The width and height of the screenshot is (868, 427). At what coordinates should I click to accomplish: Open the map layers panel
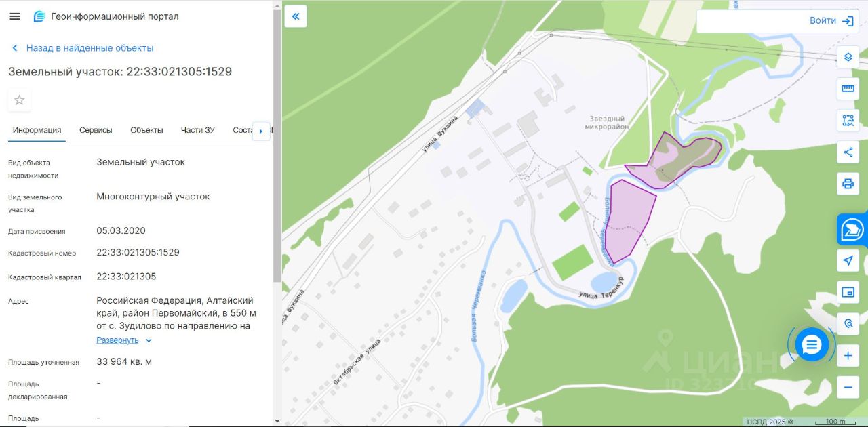(x=848, y=58)
